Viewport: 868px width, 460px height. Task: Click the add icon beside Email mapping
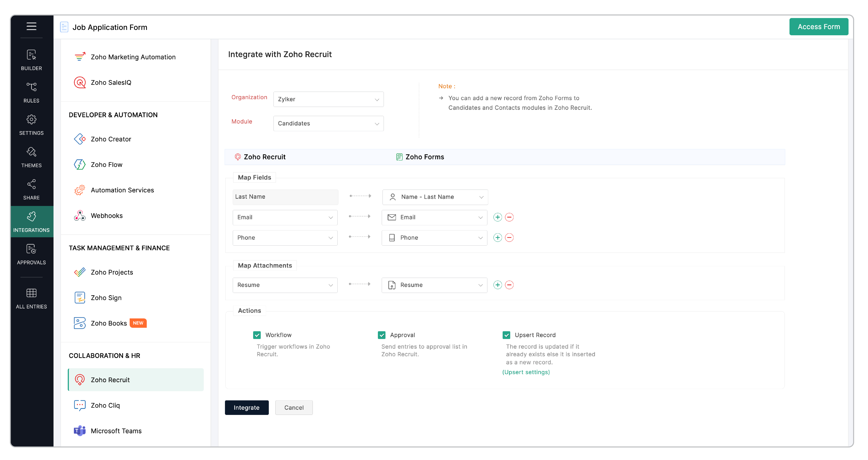[497, 217]
